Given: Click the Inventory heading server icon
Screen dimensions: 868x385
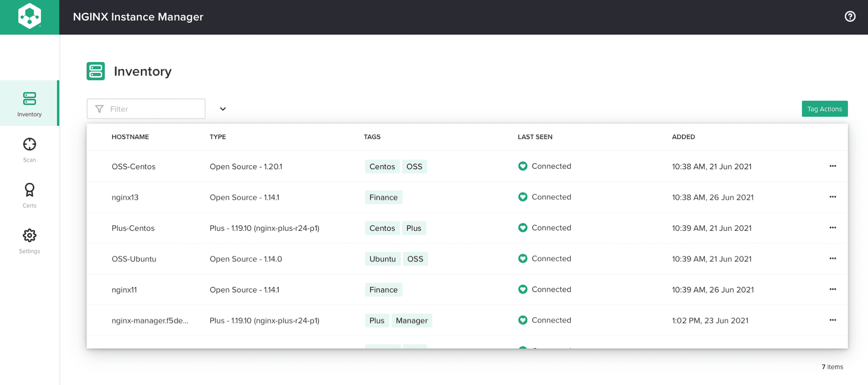Looking at the screenshot, I should click(x=95, y=71).
